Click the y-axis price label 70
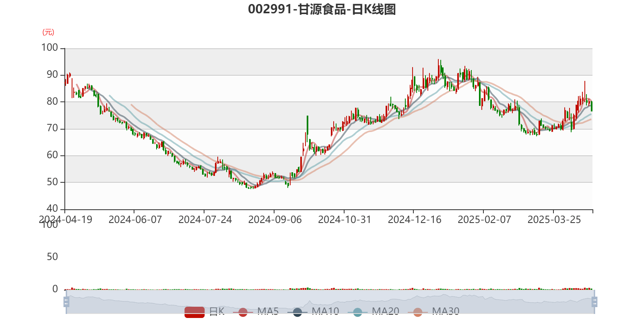644x322 pixels. [x=52, y=128]
